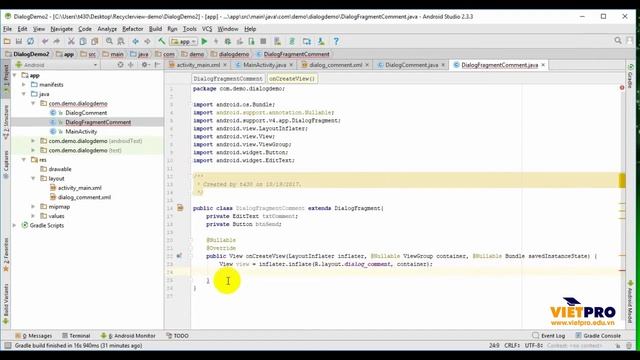Click the Open folder toolbar icon

(x=7, y=41)
